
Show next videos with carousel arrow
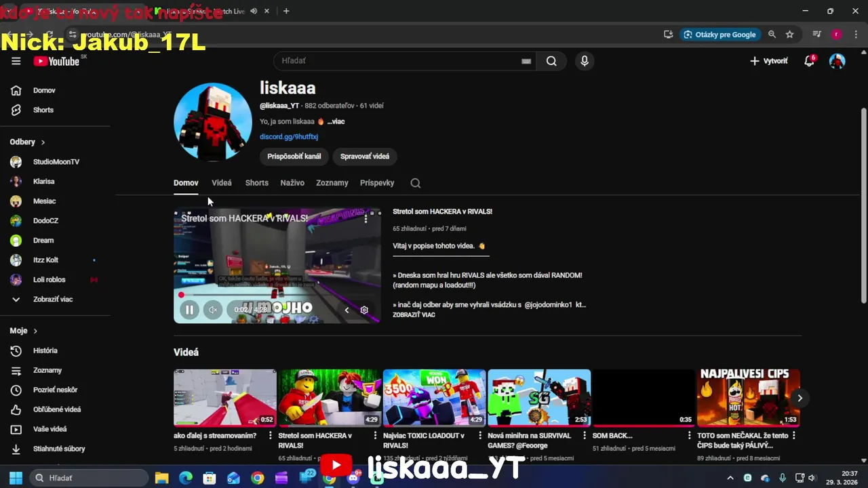tap(800, 398)
